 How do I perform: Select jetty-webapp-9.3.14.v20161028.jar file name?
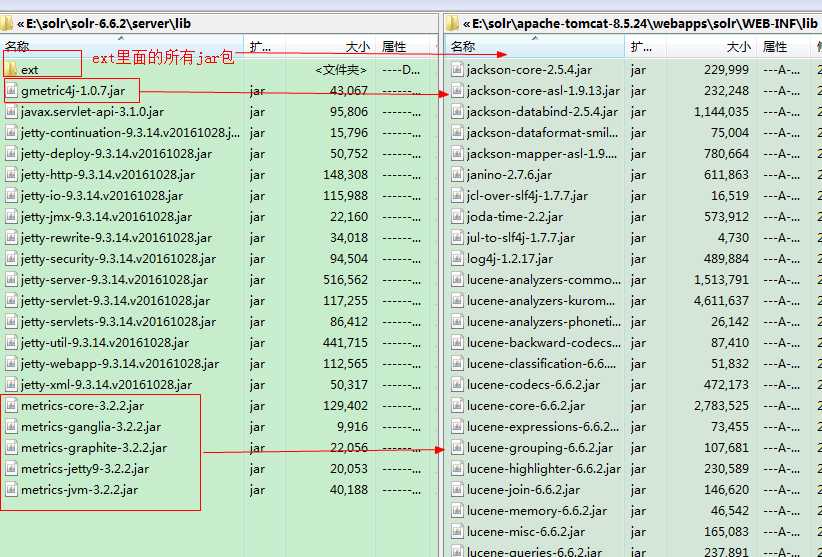pos(120,364)
